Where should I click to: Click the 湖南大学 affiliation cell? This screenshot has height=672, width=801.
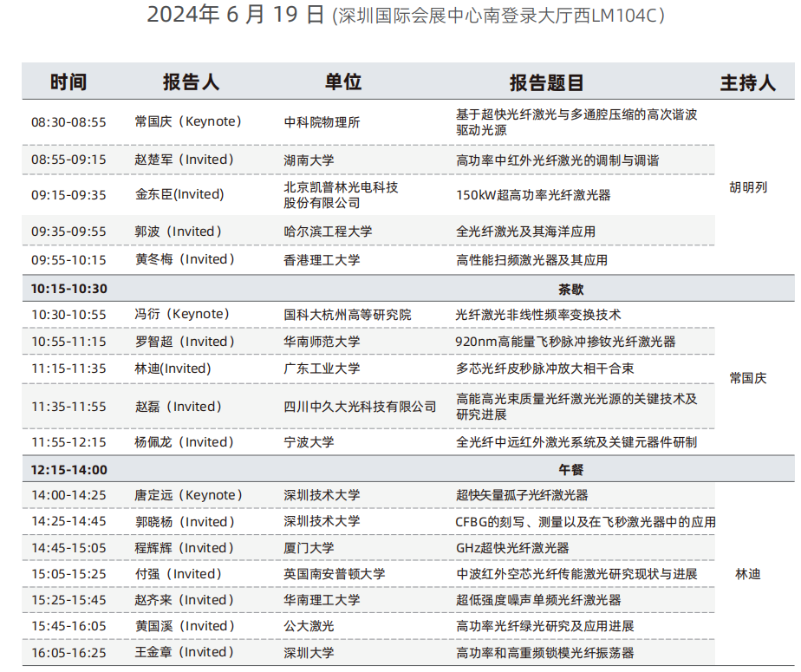click(x=309, y=160)
